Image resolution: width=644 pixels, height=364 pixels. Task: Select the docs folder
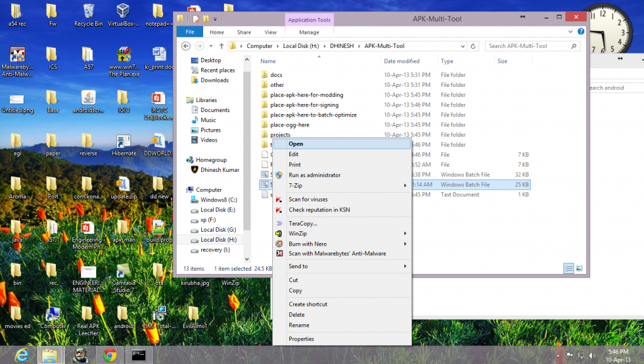click(276, 75)
